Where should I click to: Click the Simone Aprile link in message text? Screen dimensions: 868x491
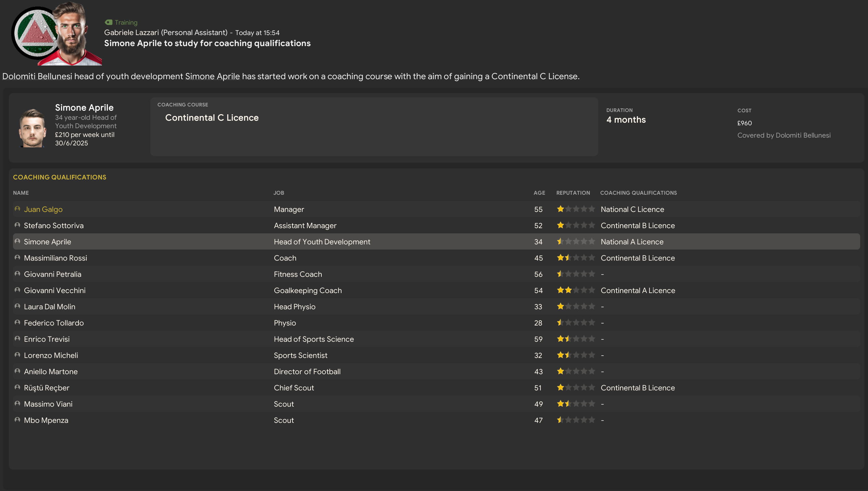[x=212, y=77]
